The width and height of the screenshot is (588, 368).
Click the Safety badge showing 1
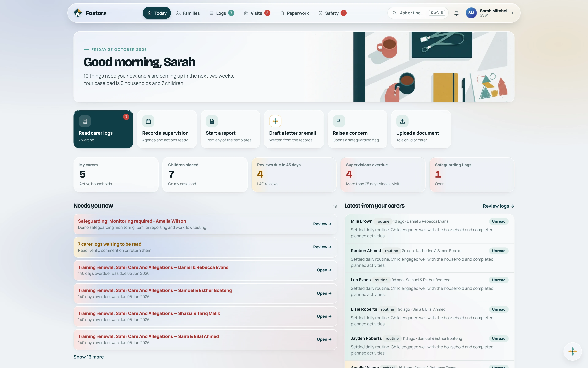[x=344, y=13]
